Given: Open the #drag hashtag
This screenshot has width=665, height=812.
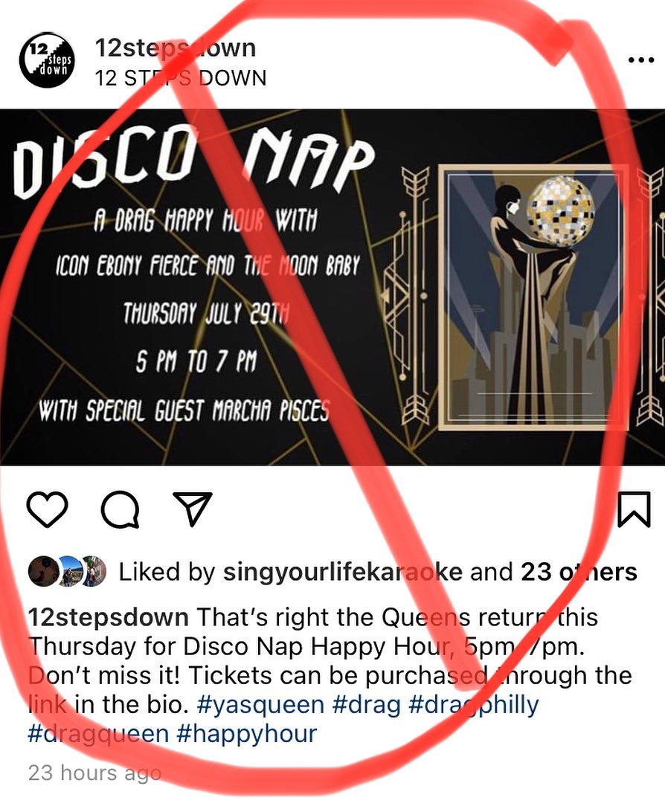Looking at the screenshot, I should tap(367, 705).
